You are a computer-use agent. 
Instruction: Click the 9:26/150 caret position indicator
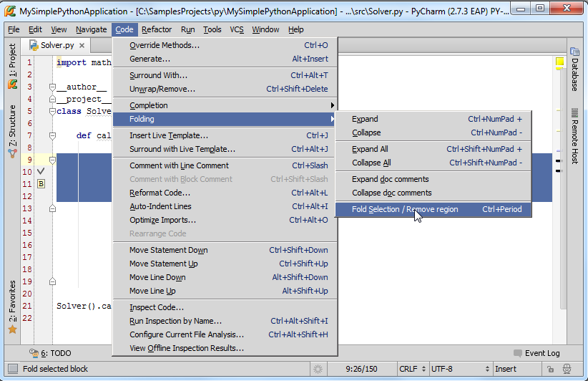361,369
